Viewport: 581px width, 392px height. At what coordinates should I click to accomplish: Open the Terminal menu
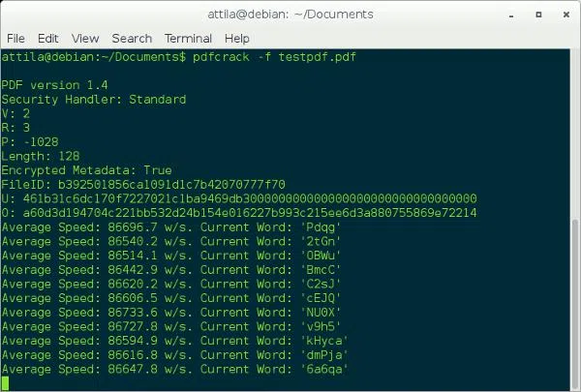pyautogui.click(x=188, y=38)
